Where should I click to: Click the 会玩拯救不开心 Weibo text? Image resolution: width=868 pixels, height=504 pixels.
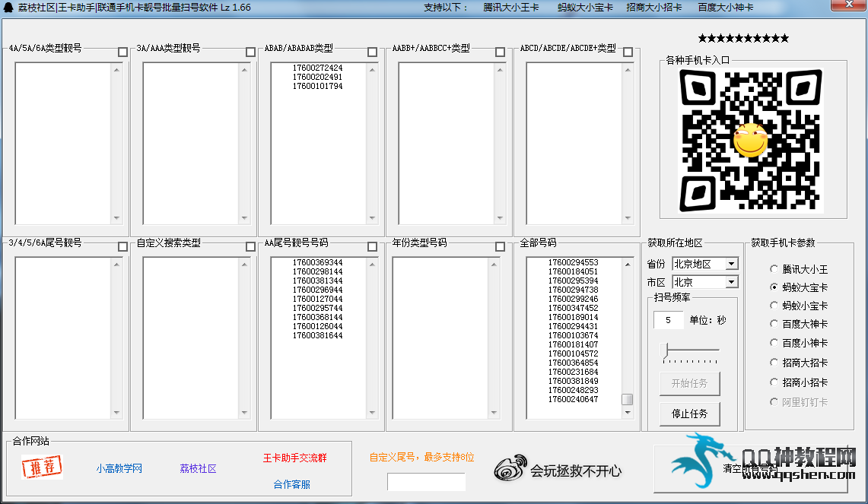(577, 471)
